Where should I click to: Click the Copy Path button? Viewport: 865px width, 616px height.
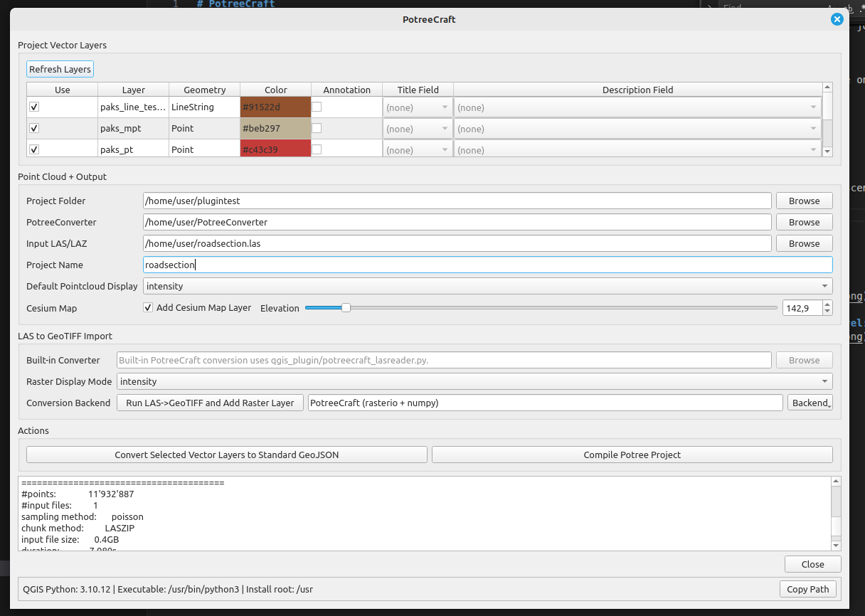807,589
